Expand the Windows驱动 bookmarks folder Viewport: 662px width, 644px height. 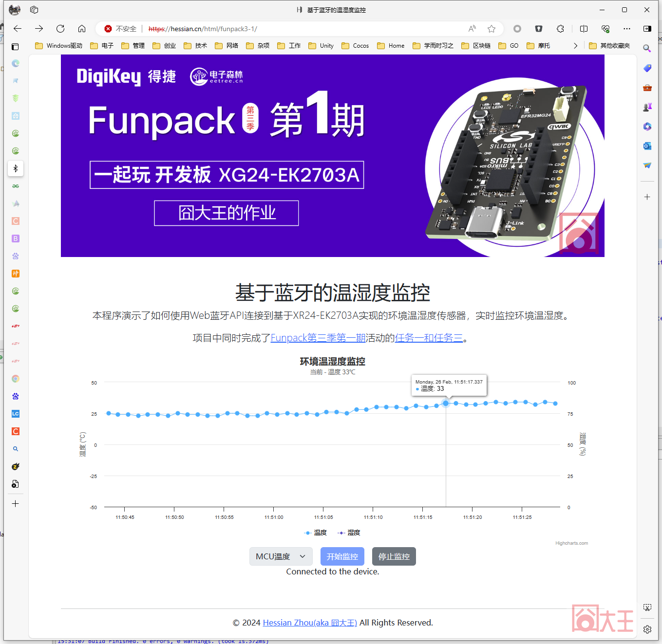tap(59, 46)
